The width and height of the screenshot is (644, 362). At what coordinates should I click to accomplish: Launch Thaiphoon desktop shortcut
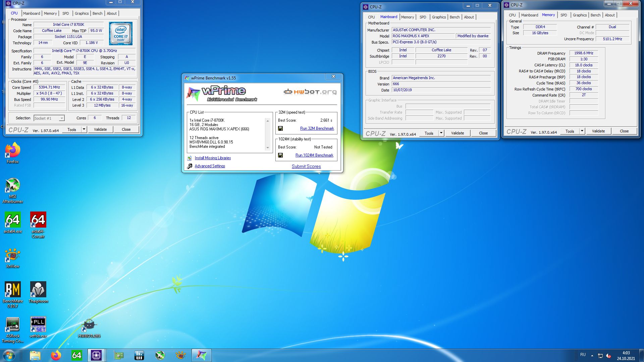click(38, 292)
